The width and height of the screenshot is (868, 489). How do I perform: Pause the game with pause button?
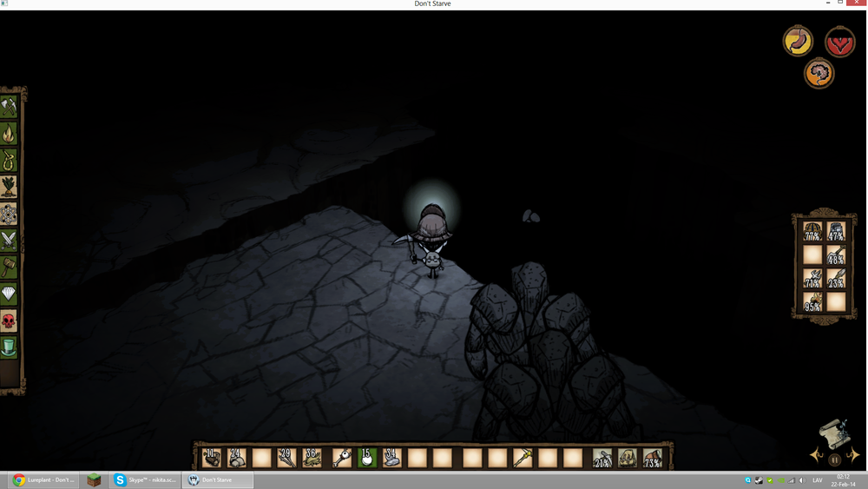click(x=835, y=459)
